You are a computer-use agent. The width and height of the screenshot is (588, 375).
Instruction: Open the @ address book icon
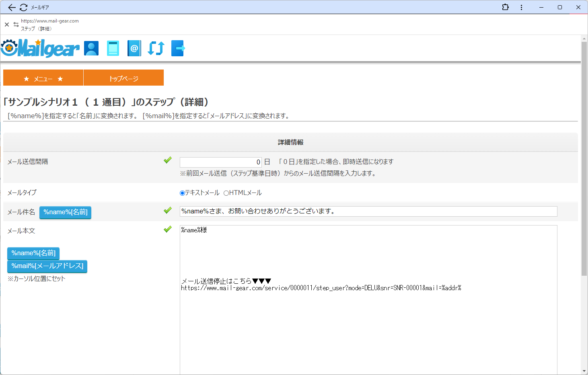pyautogui.click(x=134, y=48)
